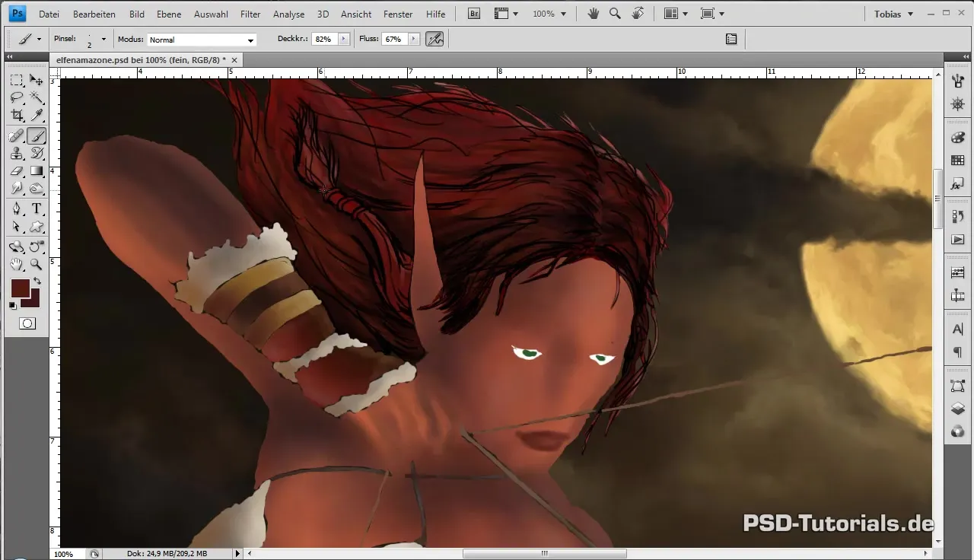Viewport: 974px width, 560px height.
Task: Open the Bearbeiten menu
Action: click(94, 14)
